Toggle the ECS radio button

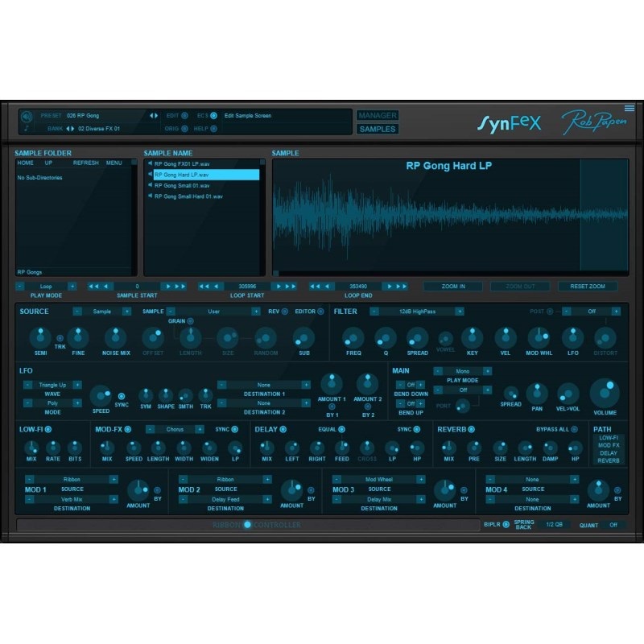click(213, 116)
